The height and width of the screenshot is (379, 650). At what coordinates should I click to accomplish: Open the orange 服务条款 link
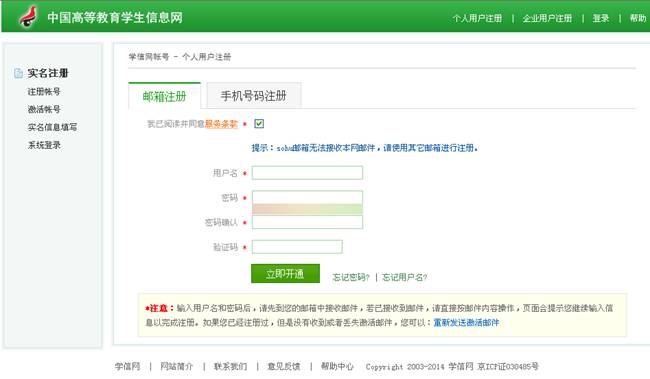pyautogui.click(x=221, y=124)
